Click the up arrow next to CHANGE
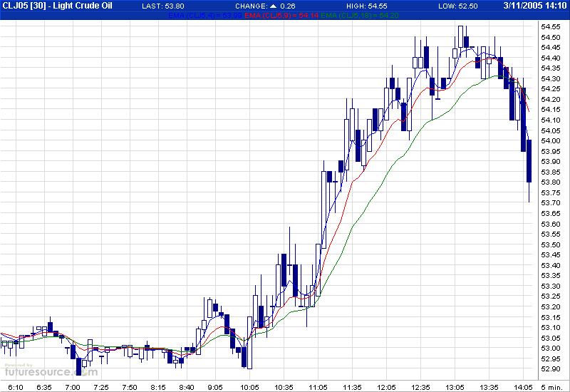This screenshot has width=570, height=392. [272, 6]
